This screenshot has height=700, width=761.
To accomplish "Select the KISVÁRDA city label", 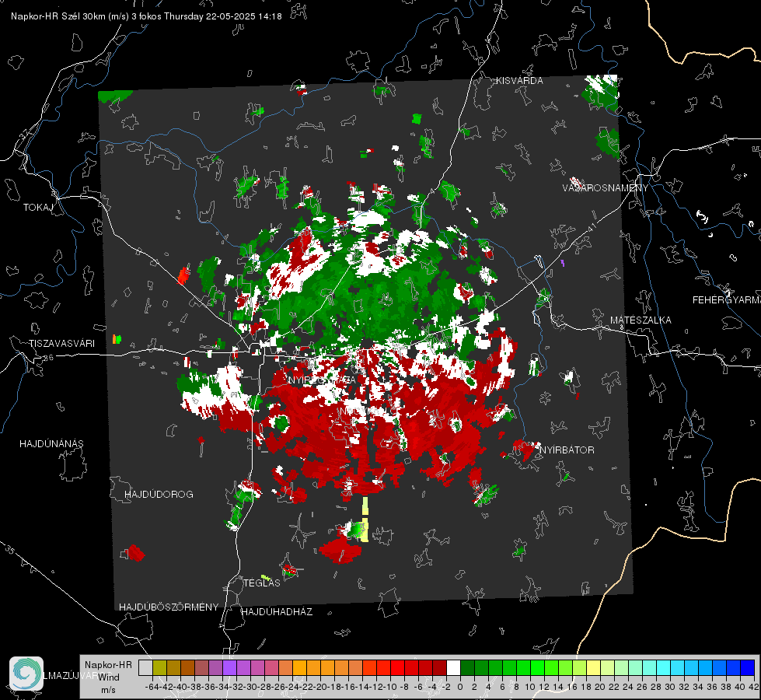I will tap(519, 81).
